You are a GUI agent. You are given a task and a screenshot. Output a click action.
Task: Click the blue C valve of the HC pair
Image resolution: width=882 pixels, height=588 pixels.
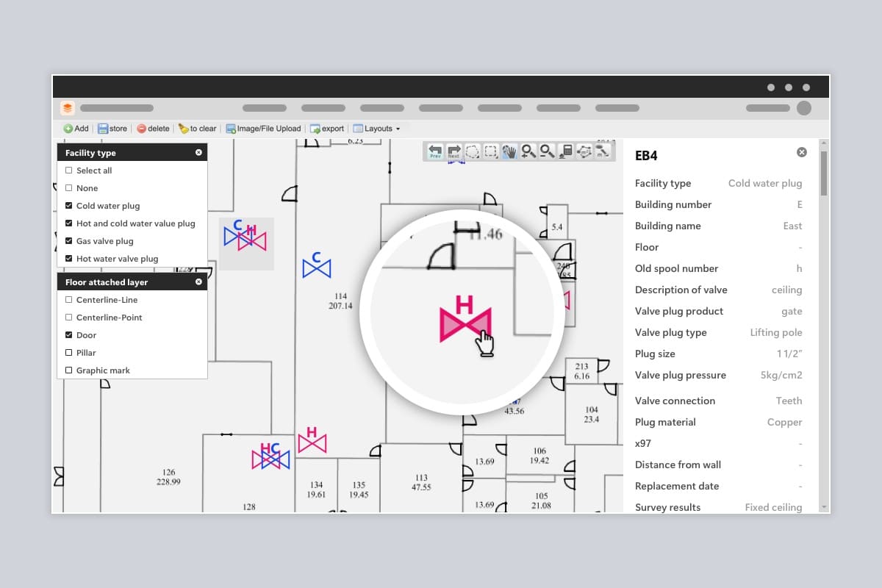tap(276, 456)
